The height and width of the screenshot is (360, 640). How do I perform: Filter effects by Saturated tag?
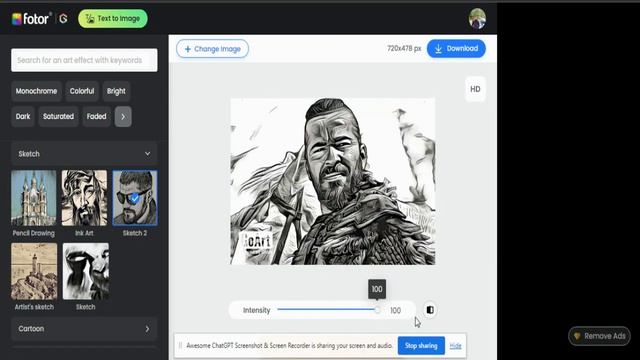(58, 117)
